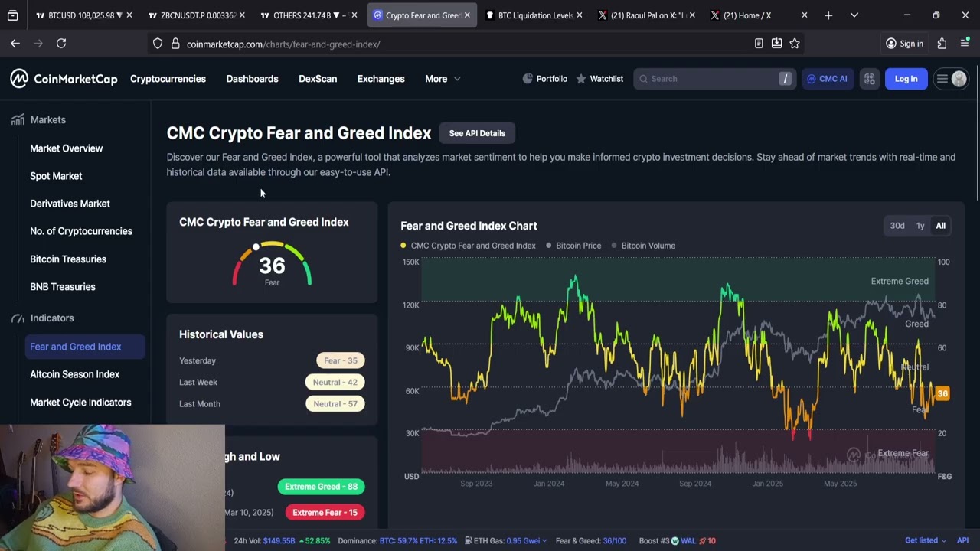
Task: Select Fear and Greed Index sidebar item
Action: pos(84,347)
